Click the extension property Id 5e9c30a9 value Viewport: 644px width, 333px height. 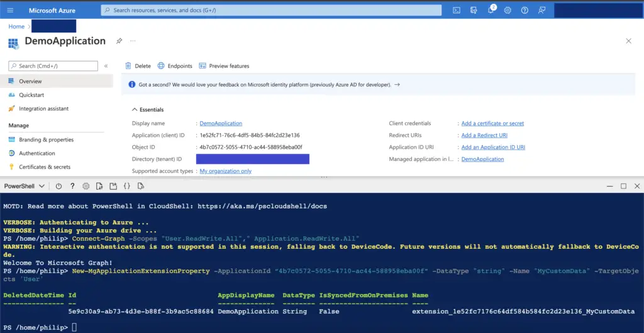[141, 311]
